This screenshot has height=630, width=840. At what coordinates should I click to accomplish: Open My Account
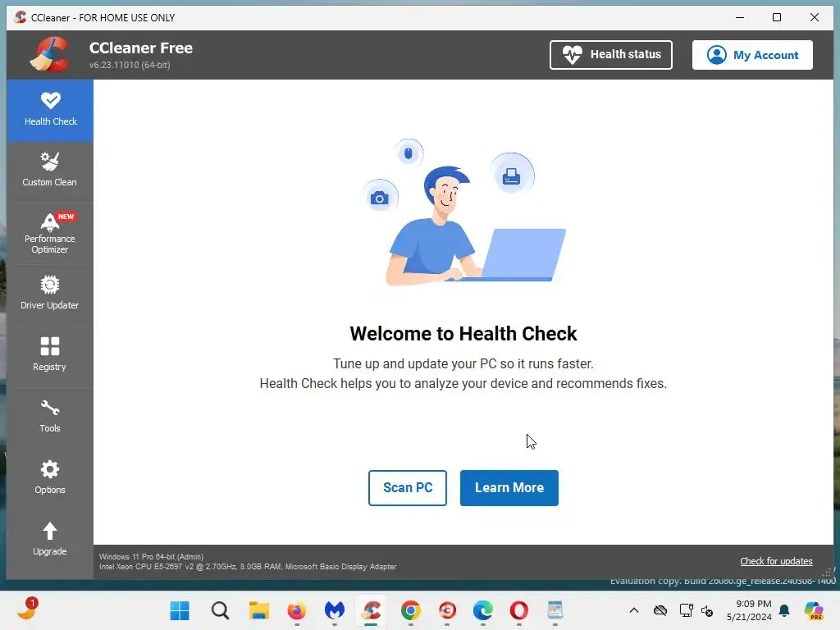tap(752, 55)
